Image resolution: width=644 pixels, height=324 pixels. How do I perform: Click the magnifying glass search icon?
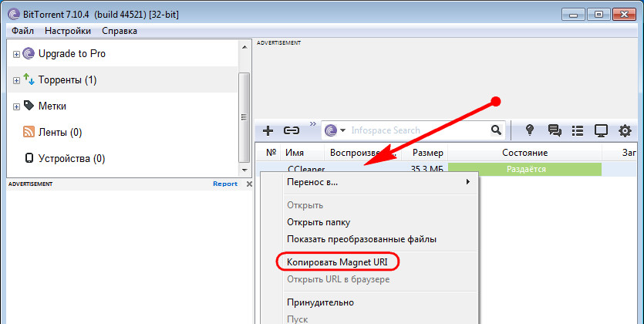(496, 130)
